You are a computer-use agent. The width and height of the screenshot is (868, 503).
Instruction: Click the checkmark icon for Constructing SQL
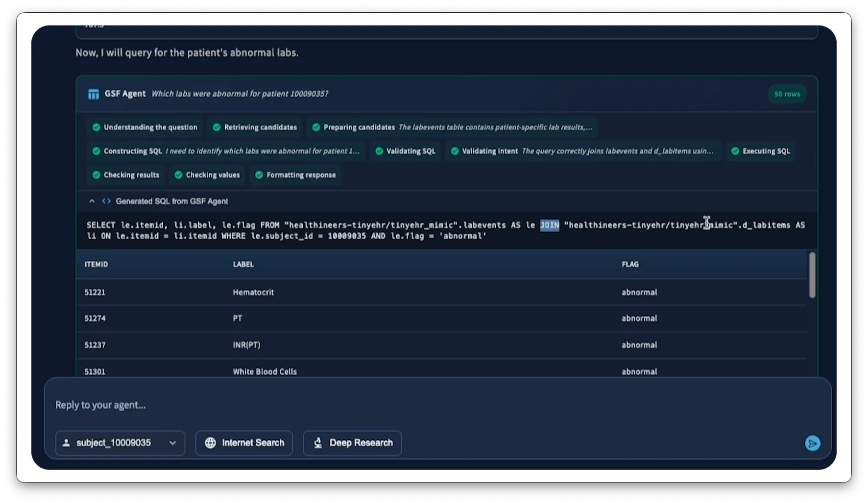tap(96, 151)
